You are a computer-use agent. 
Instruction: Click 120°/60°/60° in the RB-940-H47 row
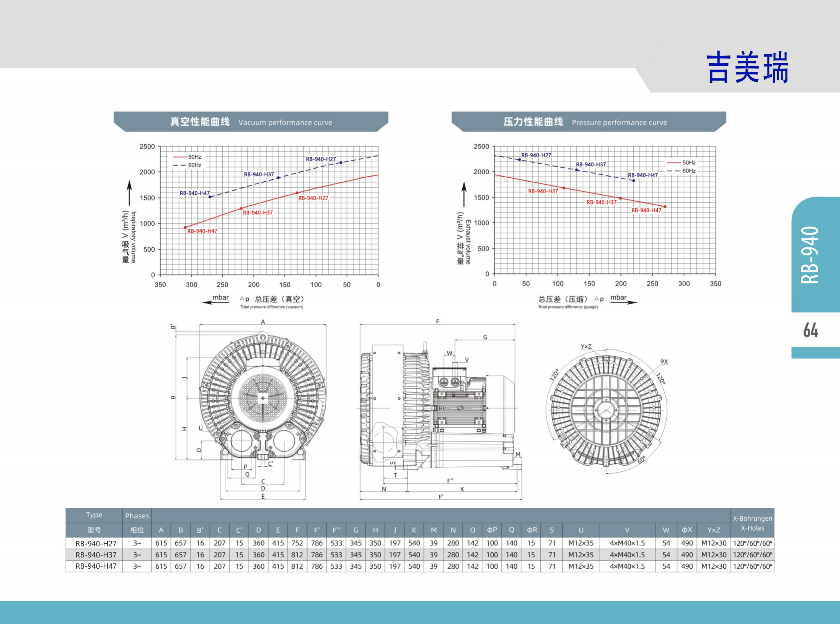pos(753,566)
